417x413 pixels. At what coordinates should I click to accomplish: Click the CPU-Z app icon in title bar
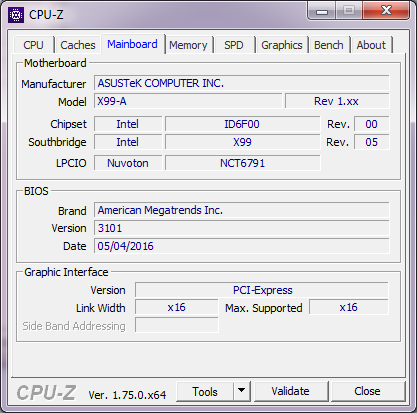16,15
